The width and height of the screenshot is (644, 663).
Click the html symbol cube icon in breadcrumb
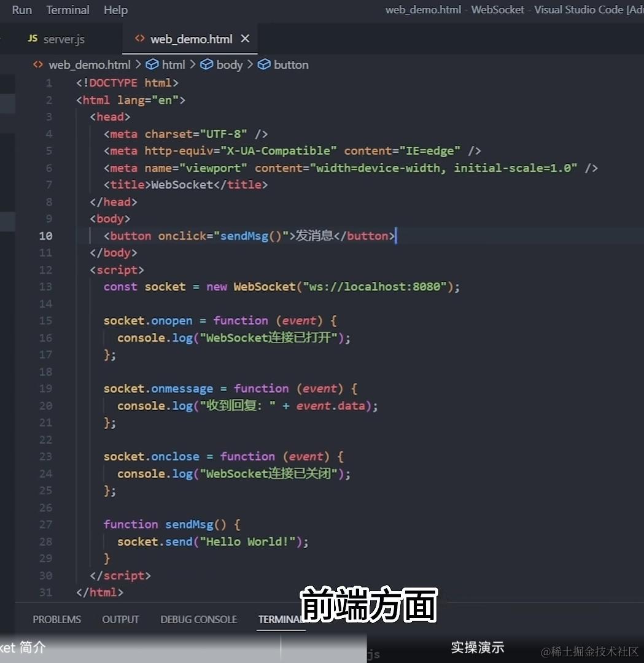[x=152, y=64]
